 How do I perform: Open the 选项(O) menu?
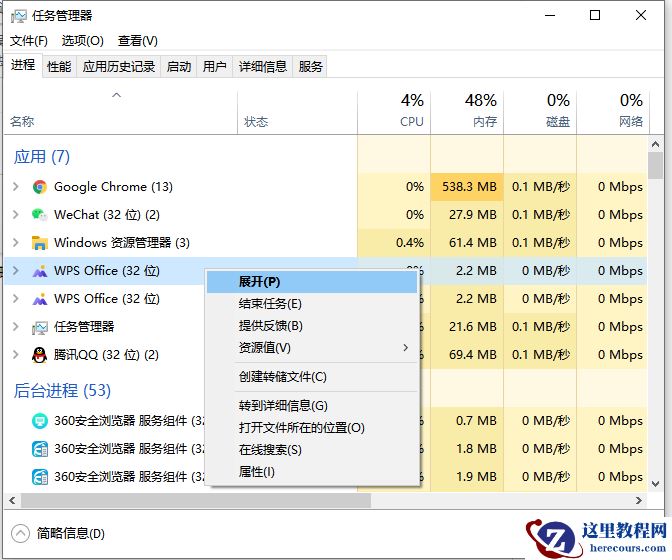click(83, 41)
